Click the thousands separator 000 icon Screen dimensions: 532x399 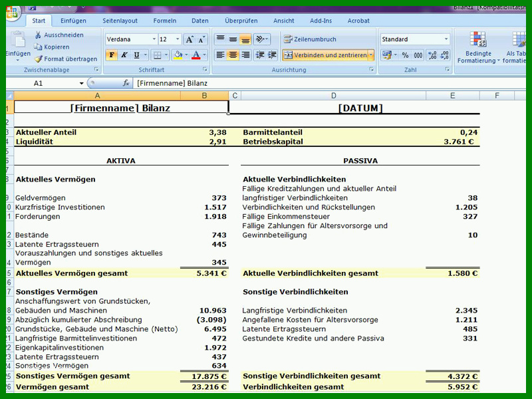click(x=418, y=55)
